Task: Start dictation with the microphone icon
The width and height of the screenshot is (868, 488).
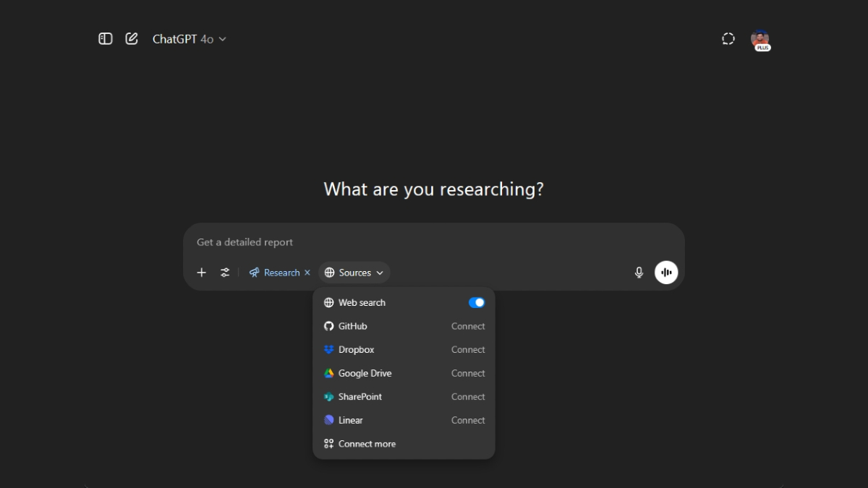Action: [x=639, y=273]
